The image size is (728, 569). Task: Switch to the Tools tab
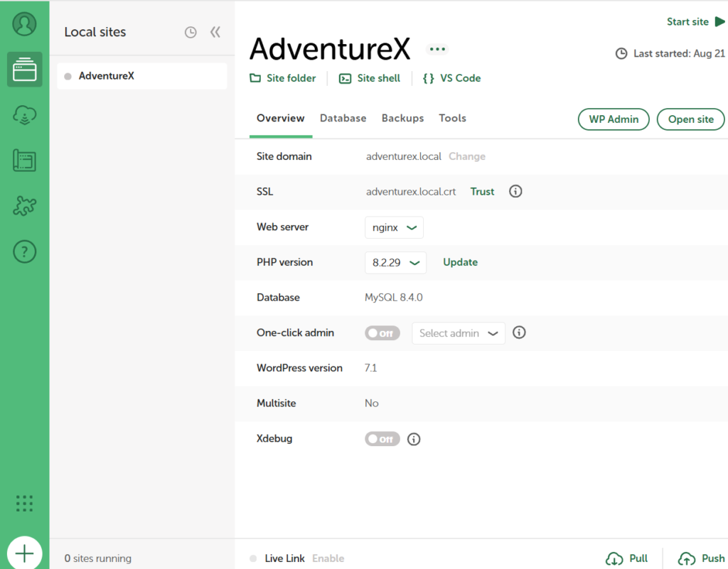pos(452,118)
